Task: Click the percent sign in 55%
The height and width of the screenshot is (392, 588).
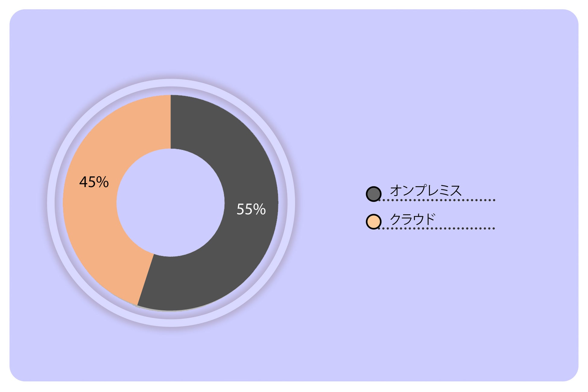Action: click(x=260, y=209)
